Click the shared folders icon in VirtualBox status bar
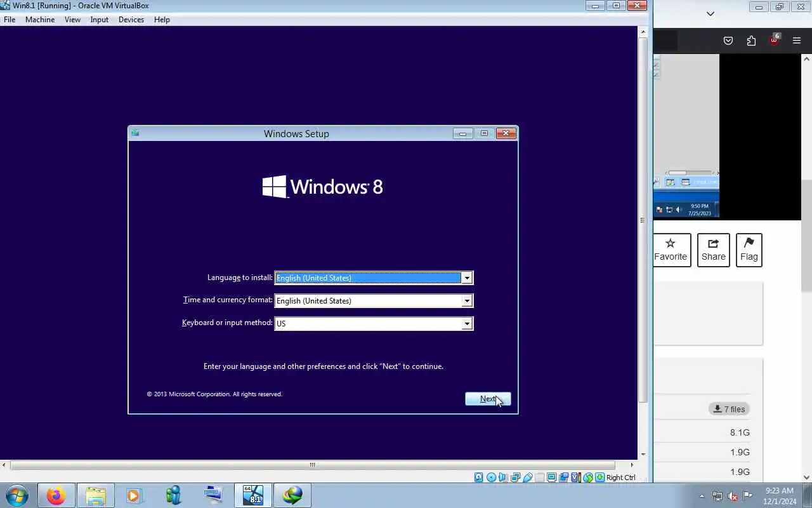 [540, 478]
